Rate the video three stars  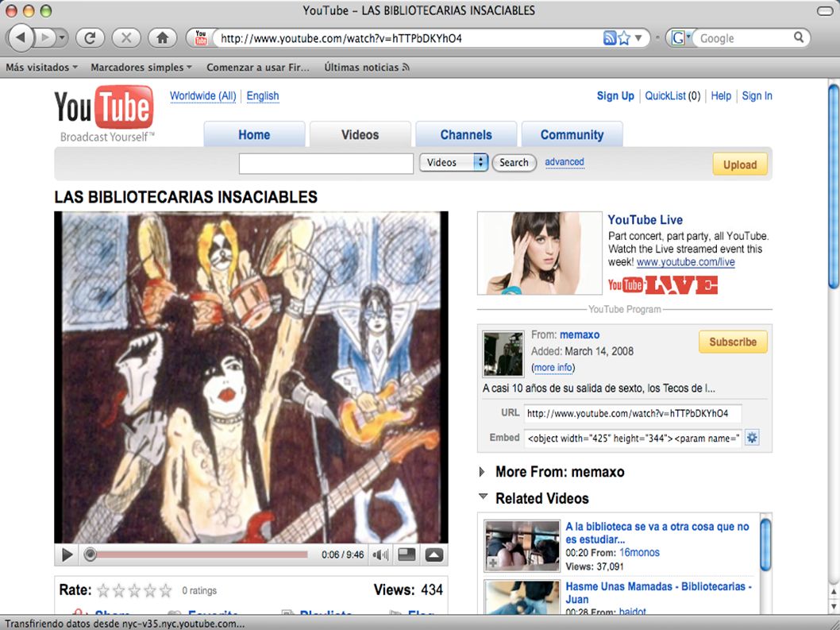(x=134, y=591)
